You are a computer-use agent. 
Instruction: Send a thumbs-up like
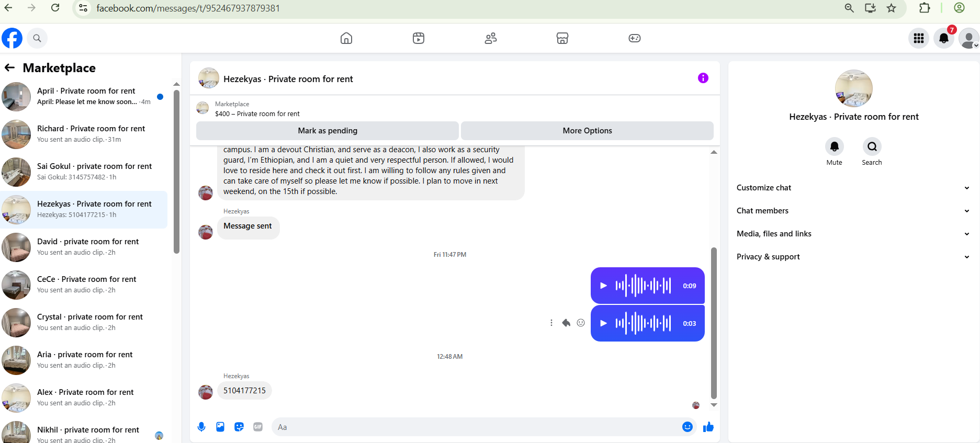click(708, 427)
